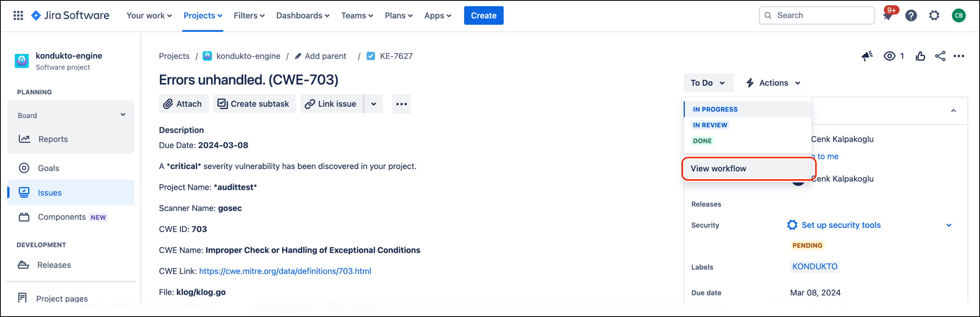Open the settings gear icon

(x=934, y=16)
